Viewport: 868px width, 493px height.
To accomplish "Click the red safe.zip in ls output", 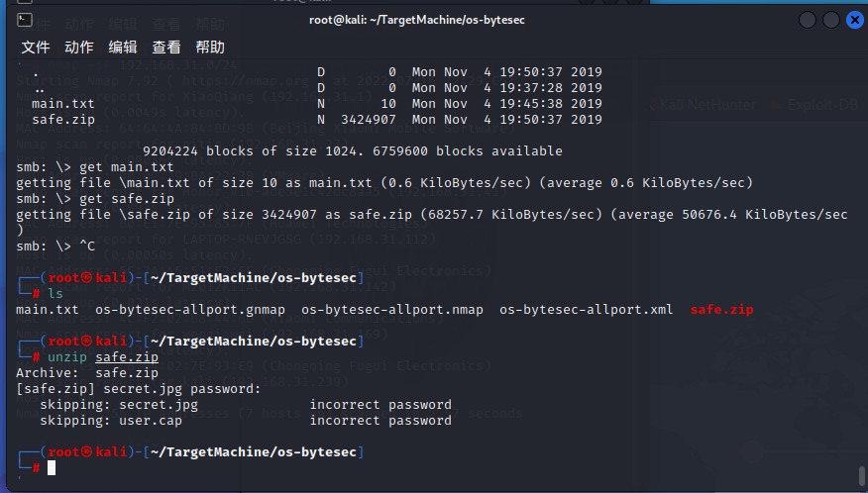I will pos(721,310).
